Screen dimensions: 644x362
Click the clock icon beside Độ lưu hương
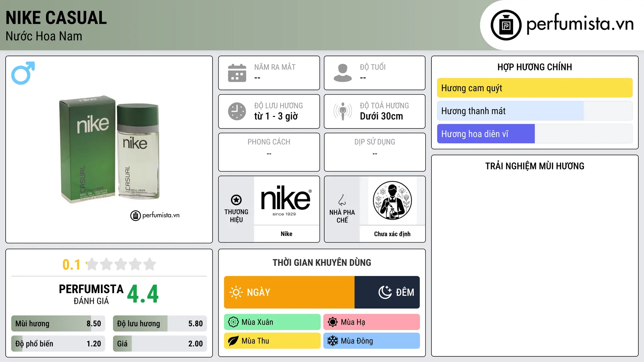[x=237, y=111]
